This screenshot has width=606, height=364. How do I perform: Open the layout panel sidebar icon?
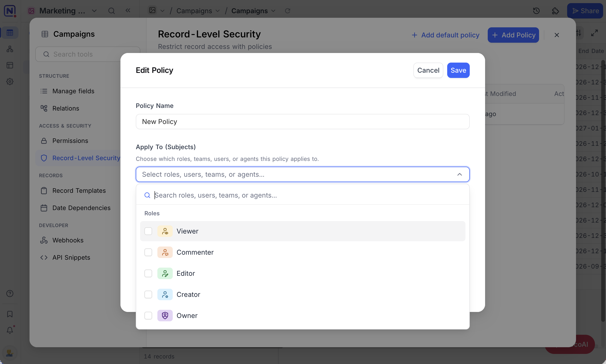10,65
